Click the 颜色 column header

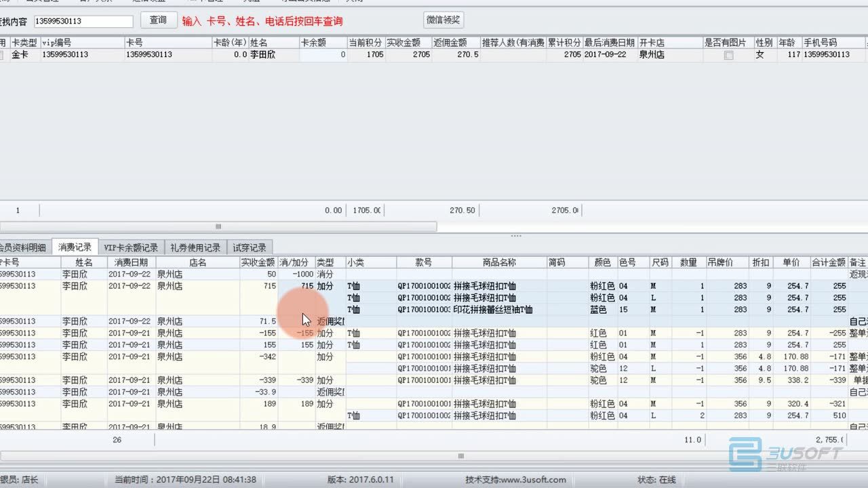(603, 262)
